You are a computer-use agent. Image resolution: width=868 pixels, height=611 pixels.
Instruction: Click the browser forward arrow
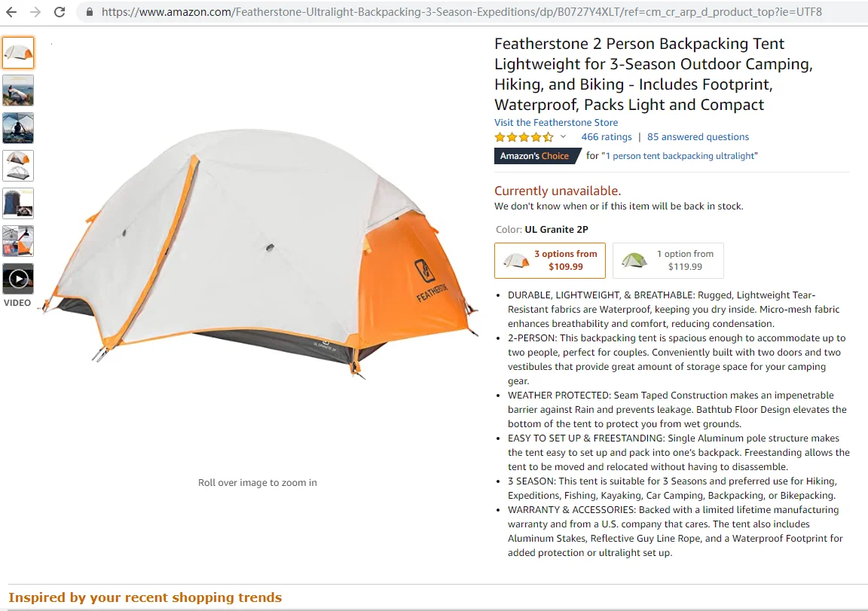pos(35,11)
